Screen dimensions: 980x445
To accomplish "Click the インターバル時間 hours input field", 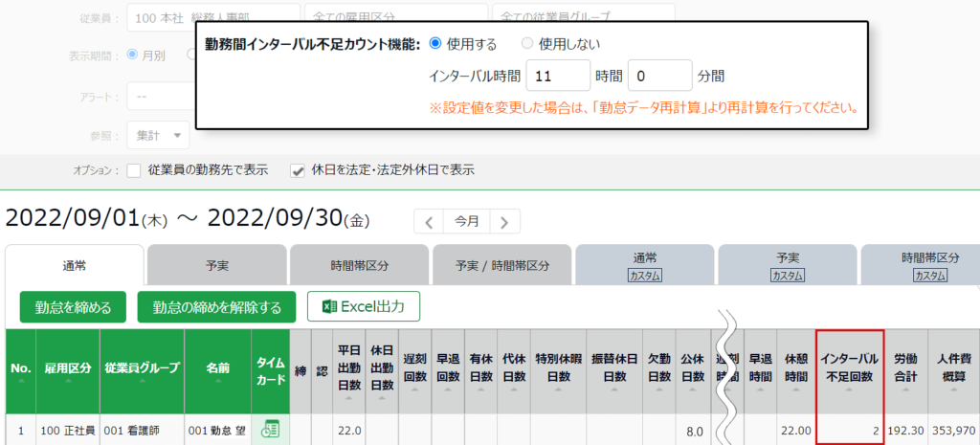I will [x=557, y=75].
